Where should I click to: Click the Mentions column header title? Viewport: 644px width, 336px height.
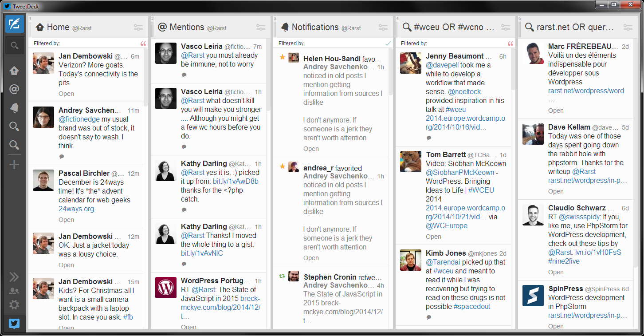click(x=187, y=27)
